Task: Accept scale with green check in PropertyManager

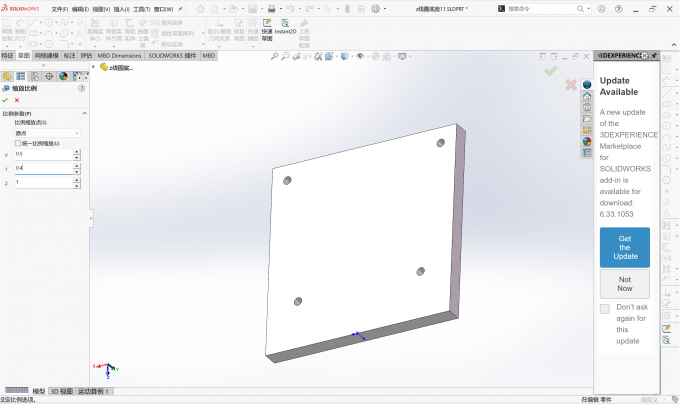Action: coord(5,100)
